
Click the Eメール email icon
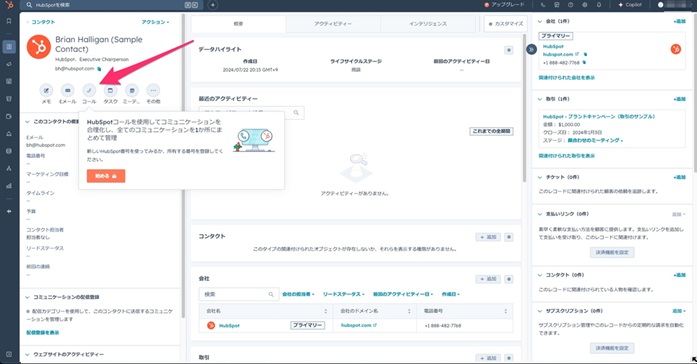(68, 91)
